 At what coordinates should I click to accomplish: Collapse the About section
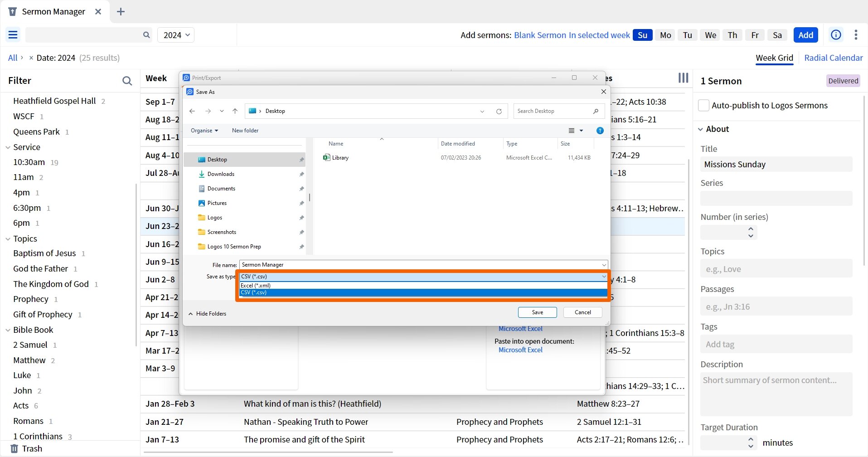701,129
